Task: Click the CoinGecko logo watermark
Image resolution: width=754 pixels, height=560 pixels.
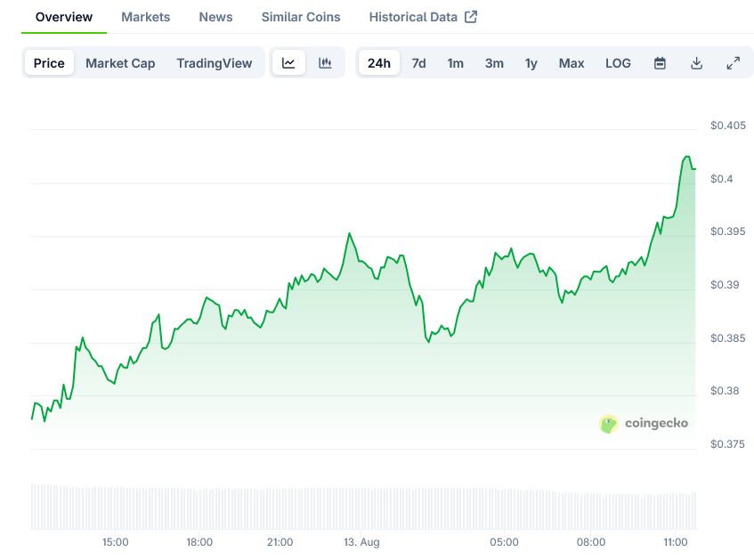Action: click(609, 424)
